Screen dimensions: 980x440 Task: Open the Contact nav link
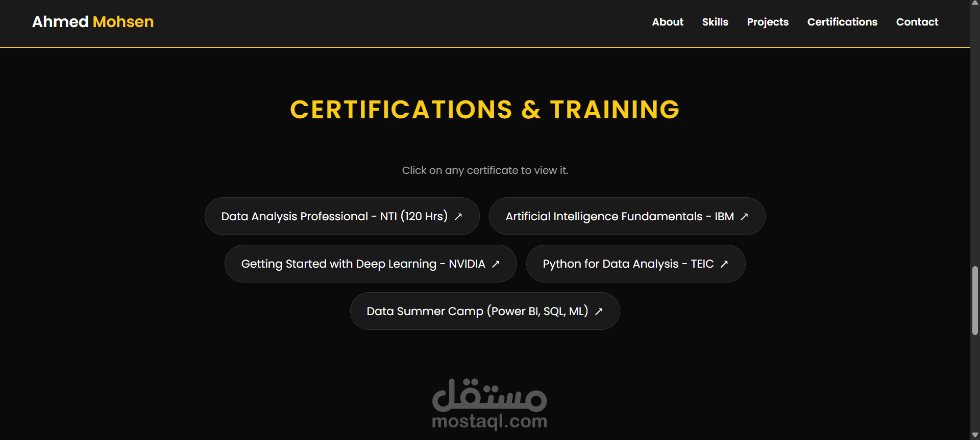click(917, 22)
